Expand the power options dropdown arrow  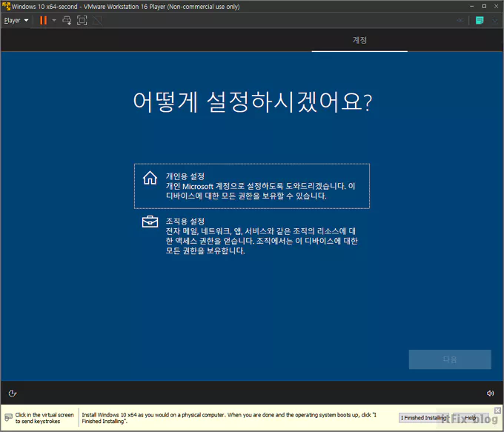pos(54,21)
